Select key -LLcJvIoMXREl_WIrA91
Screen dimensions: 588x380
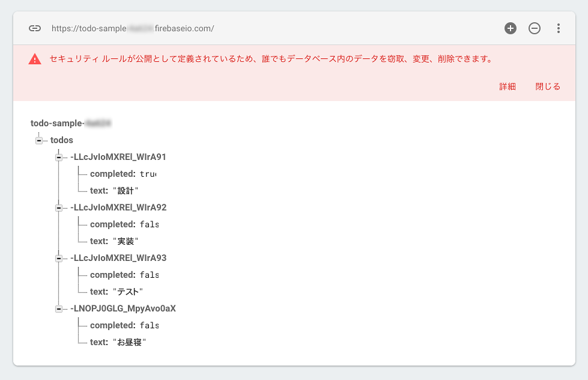tap(118, 157)
